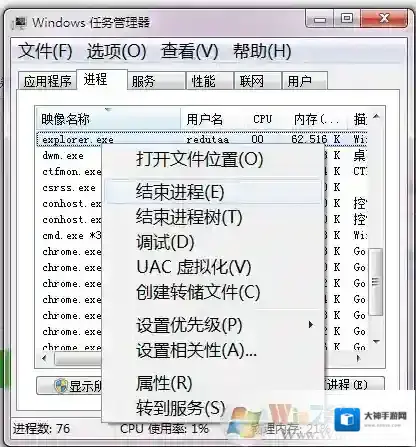Screen dimensions: 416x447
Task: Choose 转到服务(S) in context menu
Action: pos(213,408)
